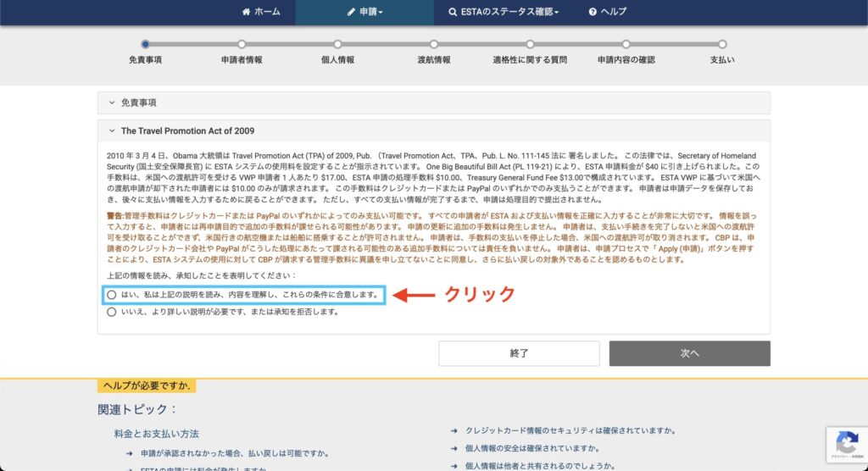Collapse The Travel Promotion Act of 2009 section
Viewport: 868px width, 471px height.
tap(112, 131)
